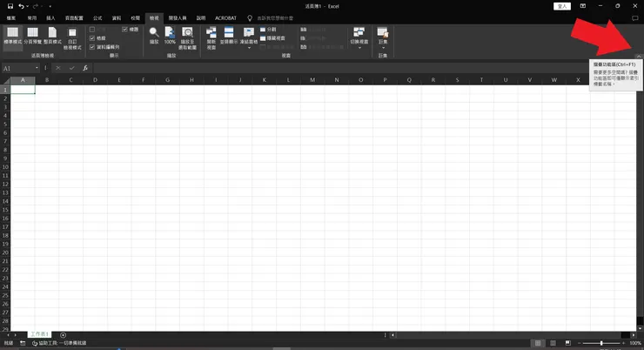Viewport: 644px width, 350px height.
Task: Click the zoom in plus button
Action: coord(623,343)
